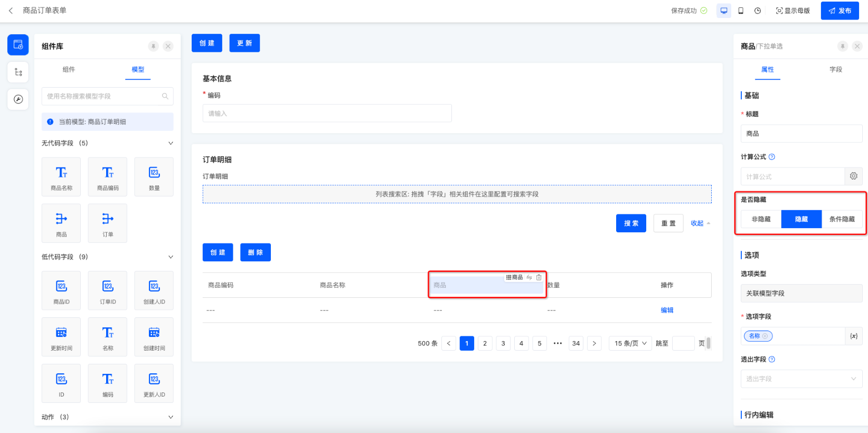This screenshot has width=868, height=433.
Task: Pin the component library panel
Action: [153, 46]
